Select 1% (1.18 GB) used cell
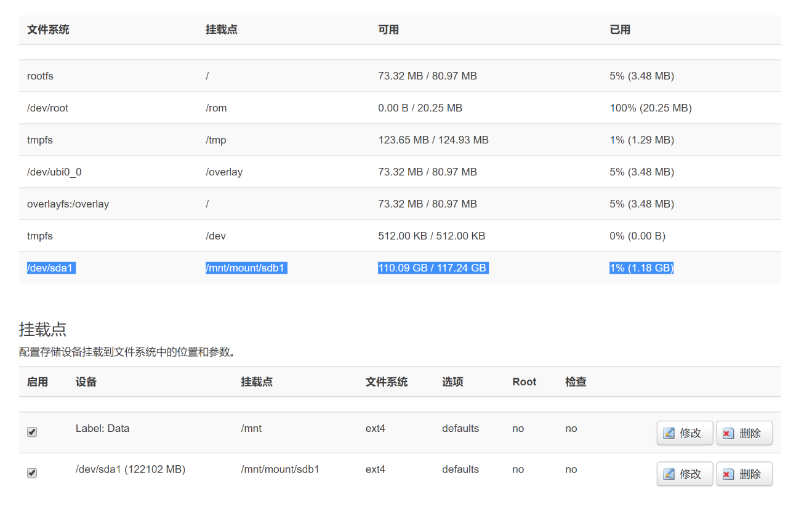The width and height of the screenshot is (812, 518). pos(641,268)
